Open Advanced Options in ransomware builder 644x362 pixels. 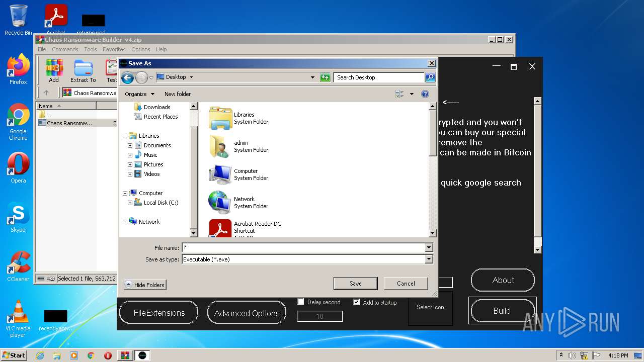pyautogui.click(x=247, y=313)
